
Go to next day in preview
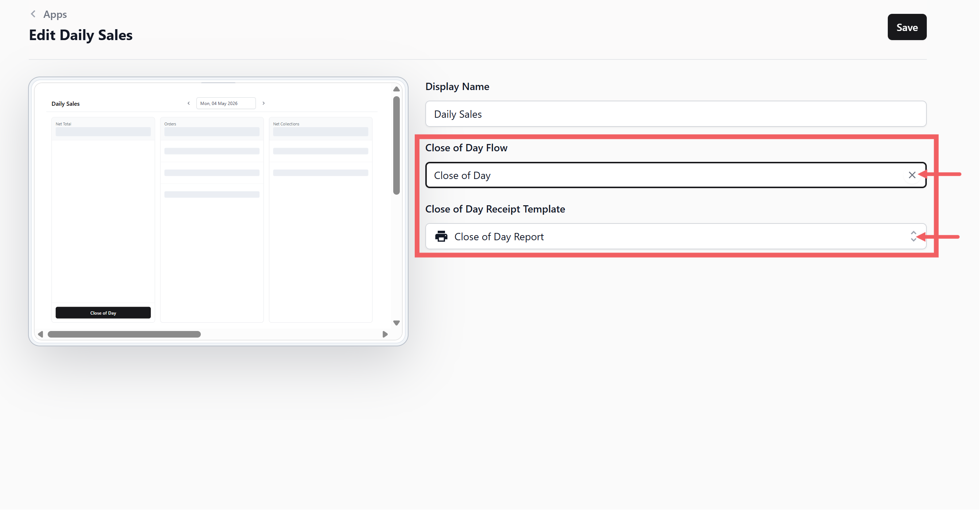[x=263, y=103]
